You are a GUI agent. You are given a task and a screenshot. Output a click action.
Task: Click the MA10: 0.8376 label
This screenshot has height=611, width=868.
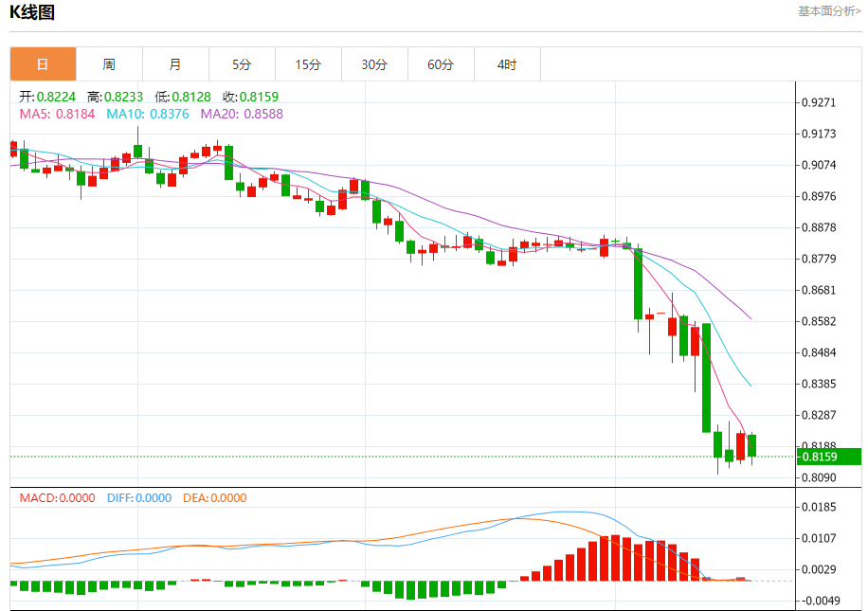point(148,114)
